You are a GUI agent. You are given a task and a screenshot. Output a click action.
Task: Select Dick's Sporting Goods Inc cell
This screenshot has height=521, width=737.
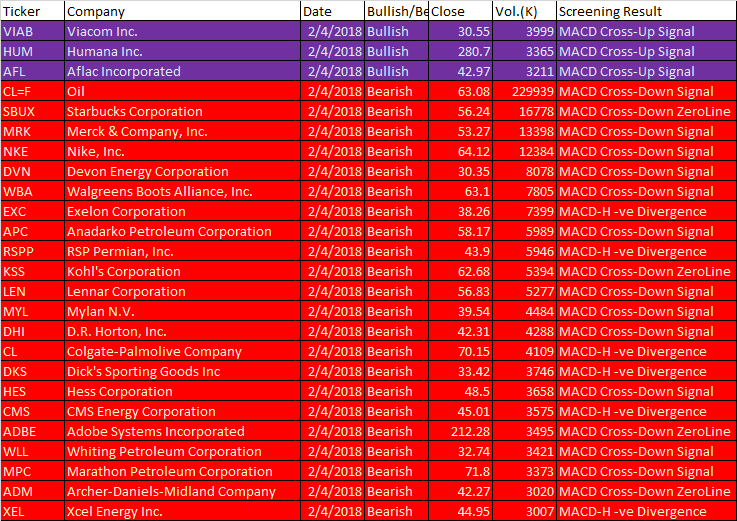click(182, 371)
